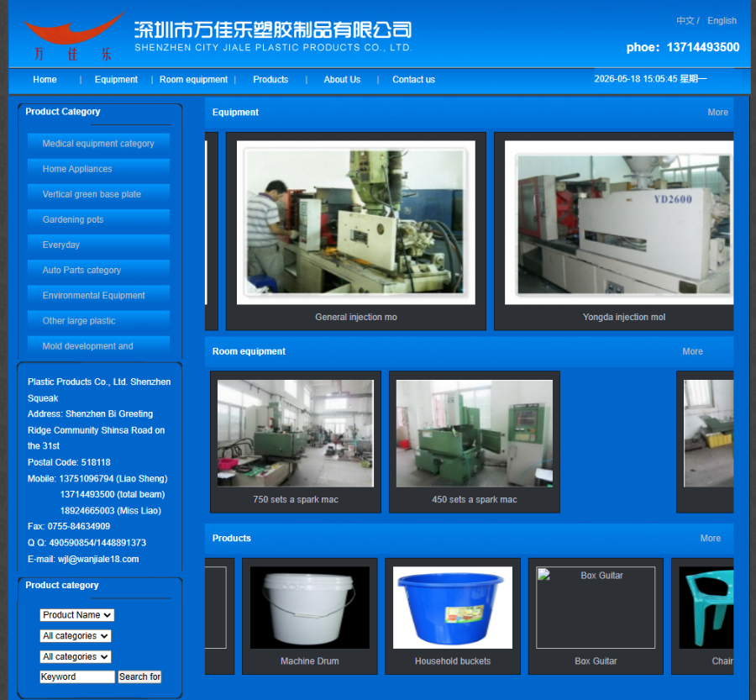756x700 pixels.
Task: Click the Yongda injection mol caption
Action: click(x=624, y=317)
